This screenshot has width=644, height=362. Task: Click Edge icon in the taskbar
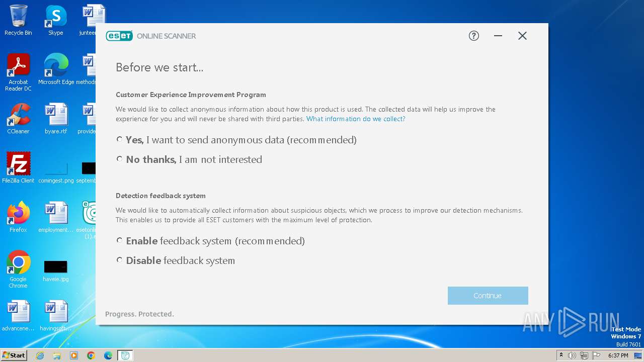(108, 355)
